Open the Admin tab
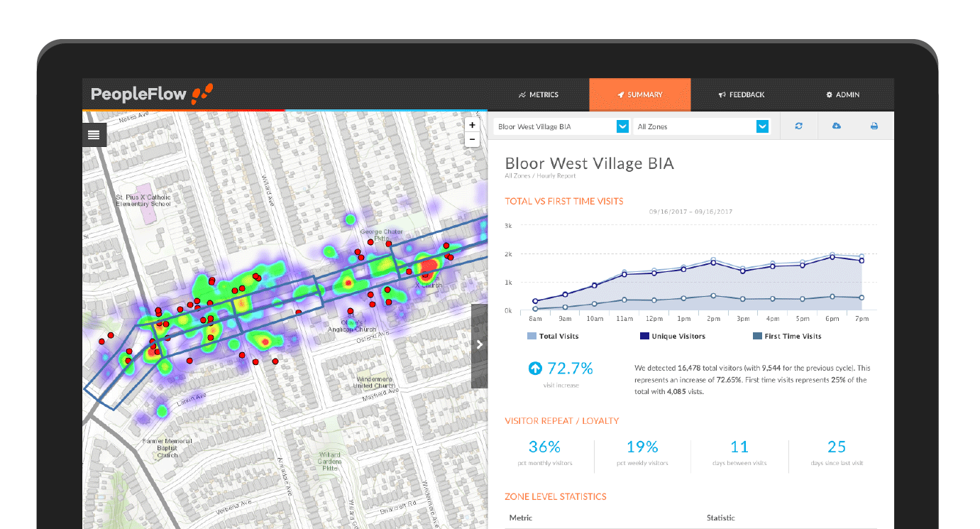Viewport: 980px width, 529px height. pos(843,94)
